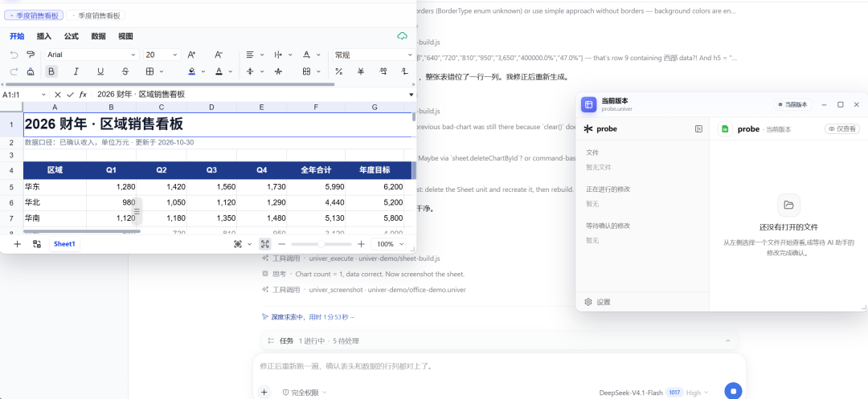868x399 pixels.
Task: Toggle bold formatting
Action: pos(51,71)
